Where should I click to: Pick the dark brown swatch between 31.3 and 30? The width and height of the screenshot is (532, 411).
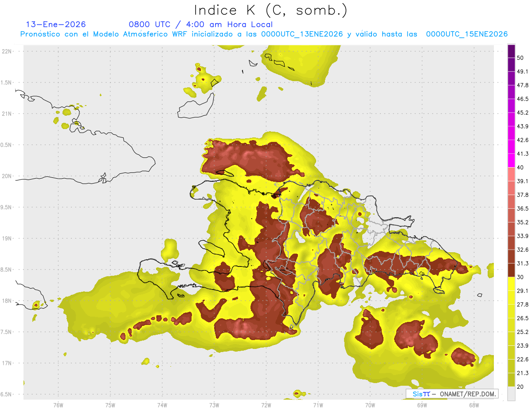pyautogui.click(x=511, y=270)
